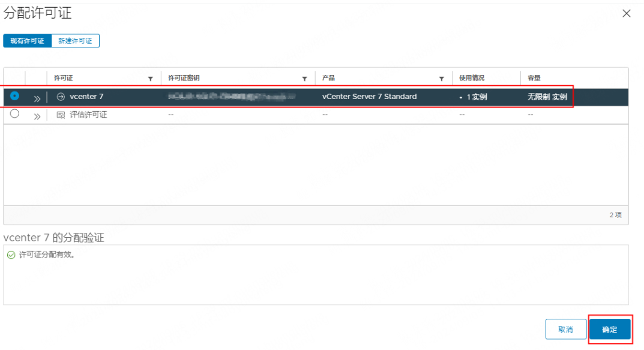Click the 无限制 实例 capacity cell

[547, 97]
